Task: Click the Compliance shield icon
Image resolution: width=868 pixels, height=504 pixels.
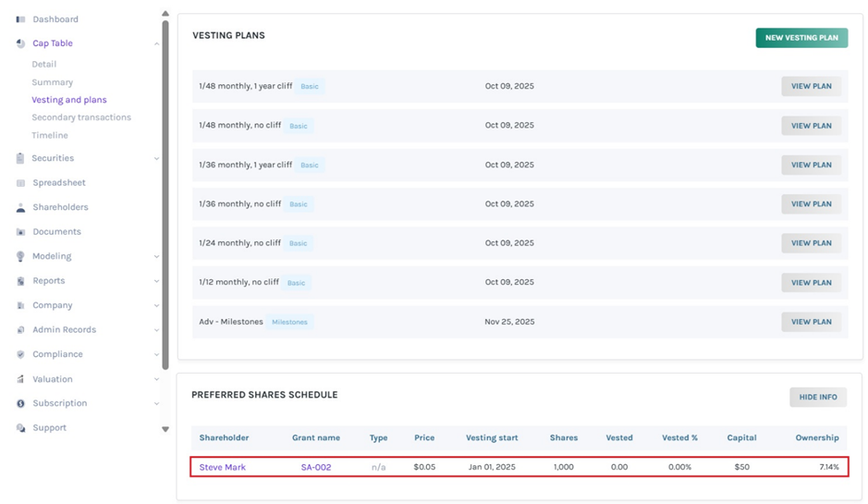Action: (20, 355)
